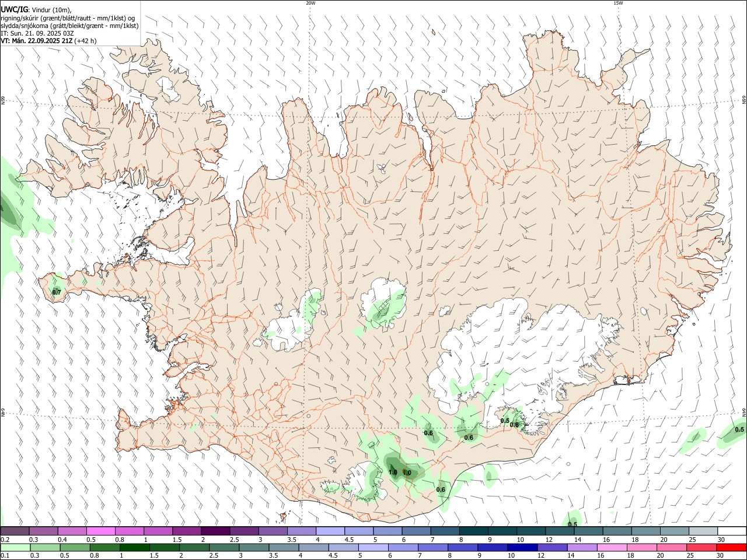Select bottom-row legend swatch labeled 0.5
The image size is (747, 560).
tap(75, 548)
